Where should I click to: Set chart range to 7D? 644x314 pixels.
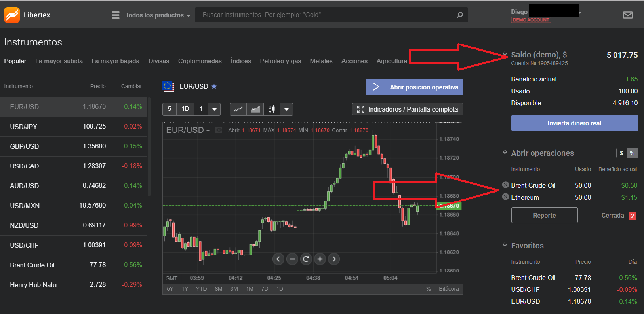tap(265, 289)
